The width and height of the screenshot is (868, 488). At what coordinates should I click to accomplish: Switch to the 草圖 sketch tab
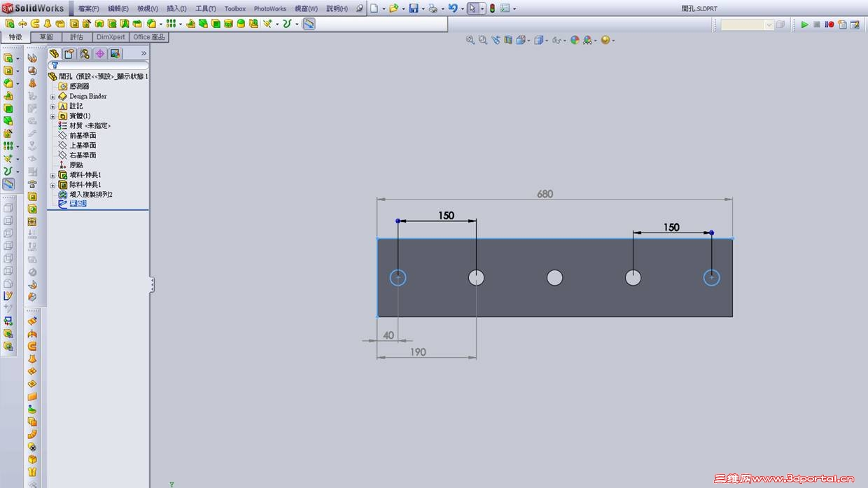coord(46,37)
